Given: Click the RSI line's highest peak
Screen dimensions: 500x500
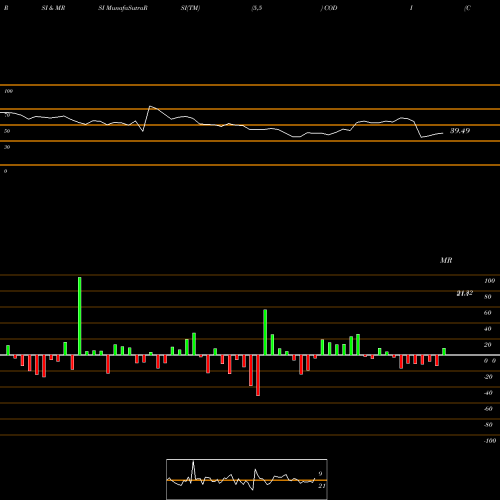Looking at the screenshot, I should (150, 106).
